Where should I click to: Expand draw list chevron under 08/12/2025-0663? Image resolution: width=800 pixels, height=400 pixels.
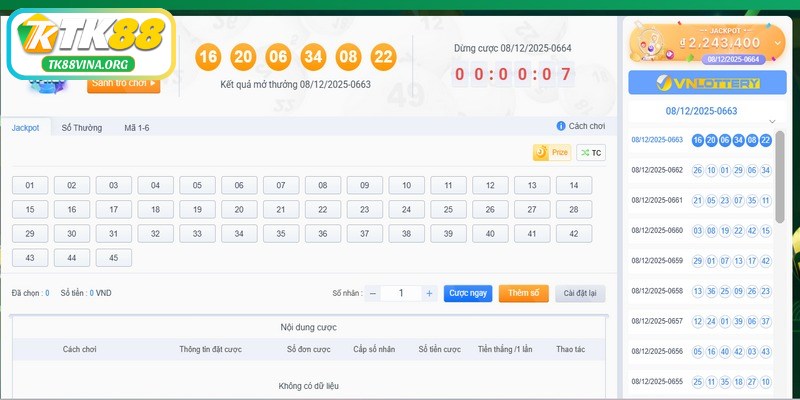click(x=772, y=121)
